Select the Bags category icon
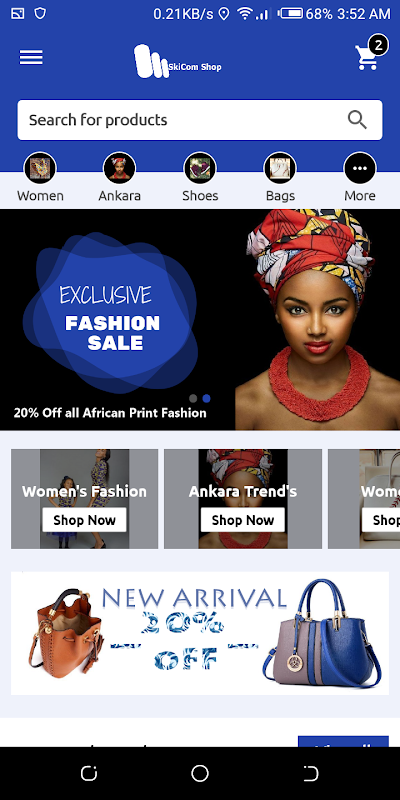This screenshot has width=400, height=800. 280,168
